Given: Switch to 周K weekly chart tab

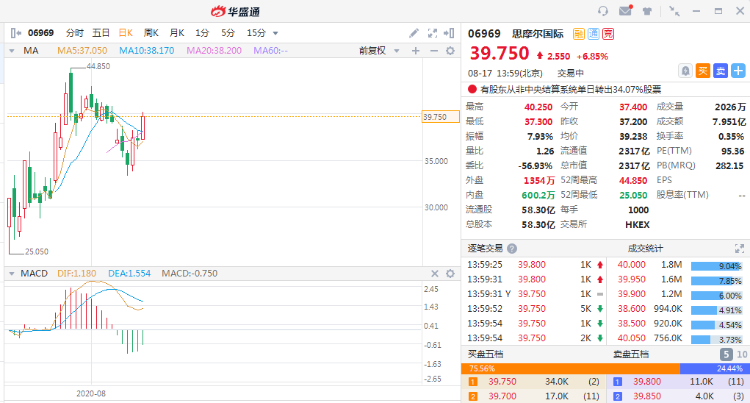Looking at the screenshot, I should [151, 32].
